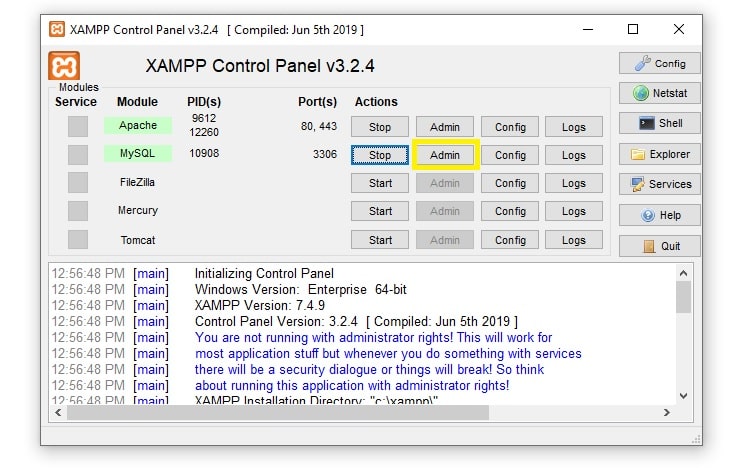Screen dimensions: 743x468
Task: Open Tomcat Logs menu
Action: [x=574, y=240]
